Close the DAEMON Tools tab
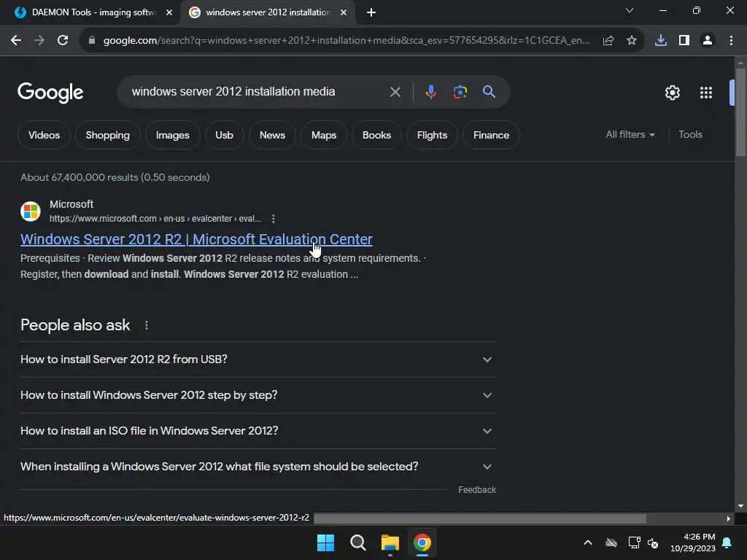 [x=169, y=12]
